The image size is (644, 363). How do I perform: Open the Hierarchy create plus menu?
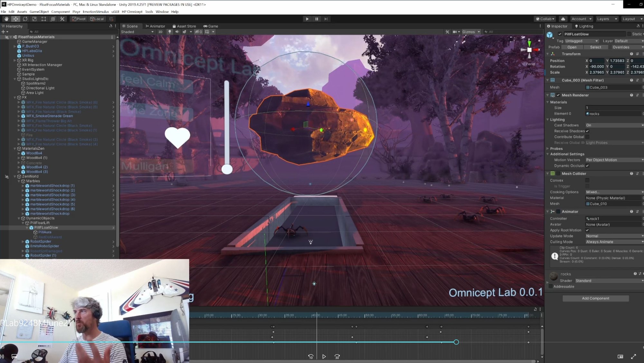click(x=4, y=32)
